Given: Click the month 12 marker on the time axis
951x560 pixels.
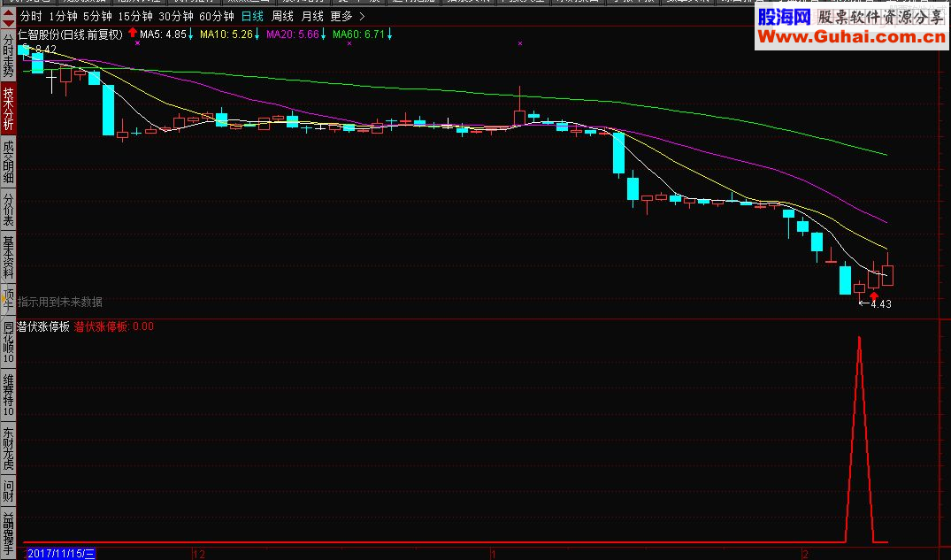Looking at the screenshot, I should (199, 554).
